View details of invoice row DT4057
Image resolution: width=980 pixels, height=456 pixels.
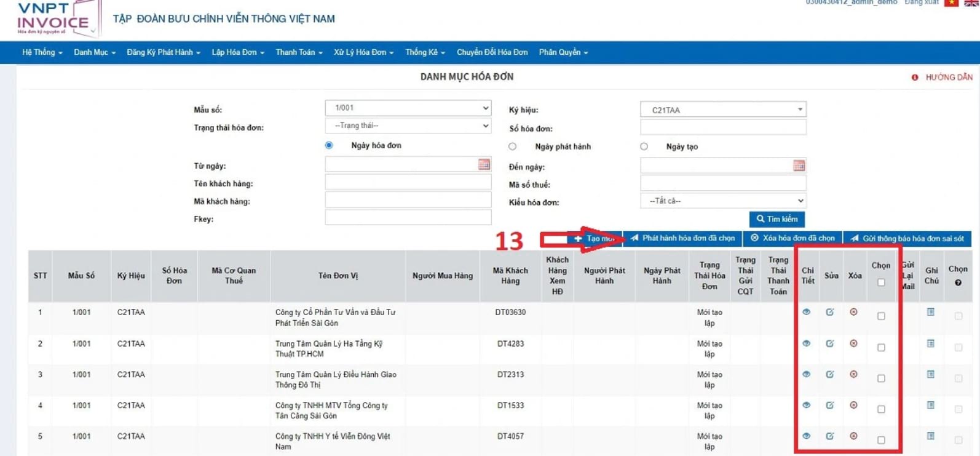tap(806, 436)
